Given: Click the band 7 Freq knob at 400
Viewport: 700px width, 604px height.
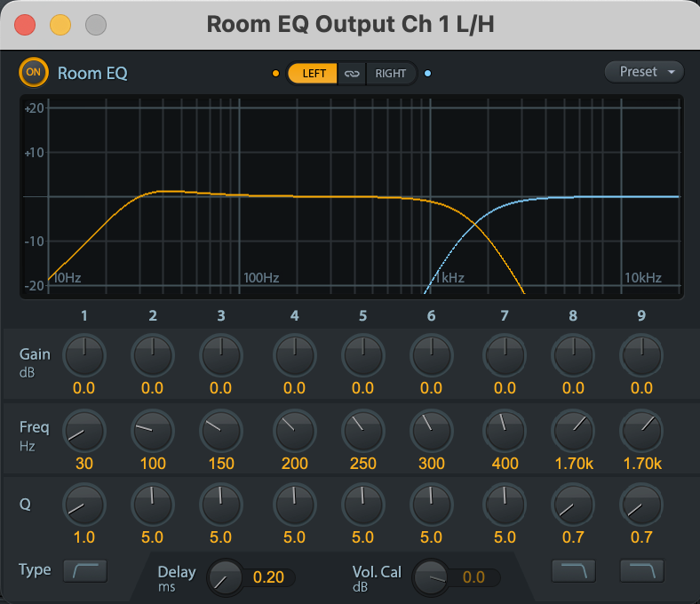Looking at the screenshot, I should (x=505, y=431).
